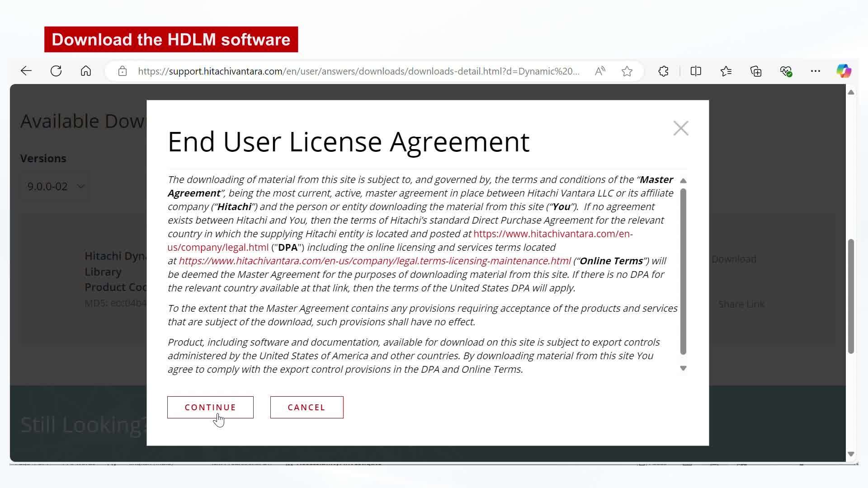Toggle the Split screen icon
This screenshot has height=488, width=868.
(696, 71)
